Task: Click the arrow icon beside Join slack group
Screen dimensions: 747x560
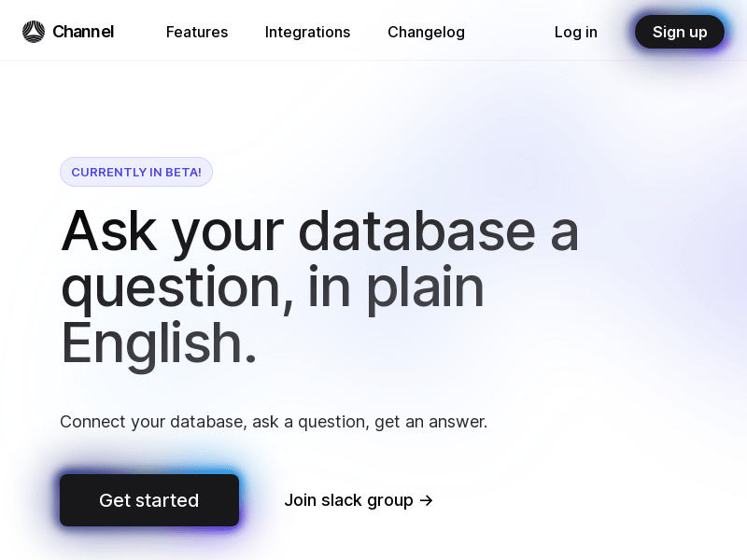Action: (427, 500)
